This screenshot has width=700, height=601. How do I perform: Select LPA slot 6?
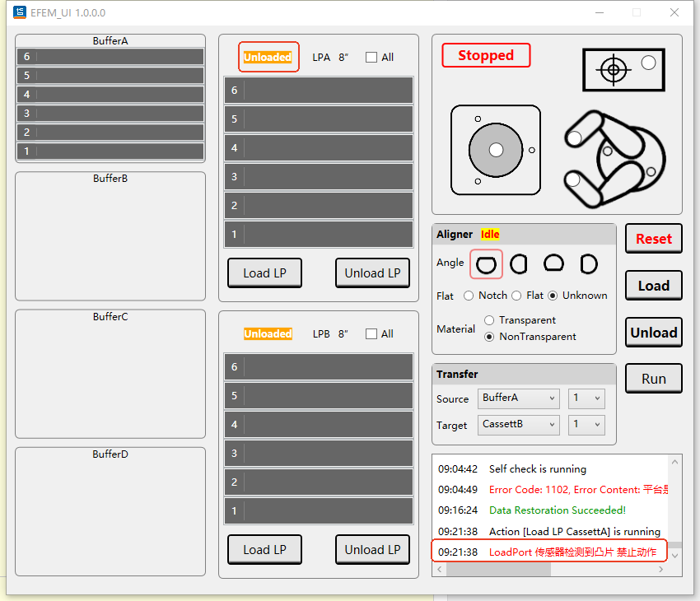(319, 90)
